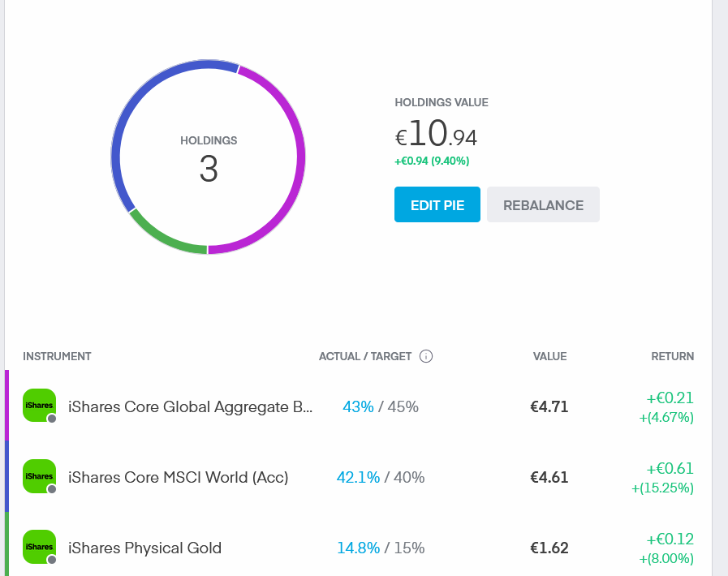
Task: Click the +€0.12 return figure
Action: (x=670, y=539)
